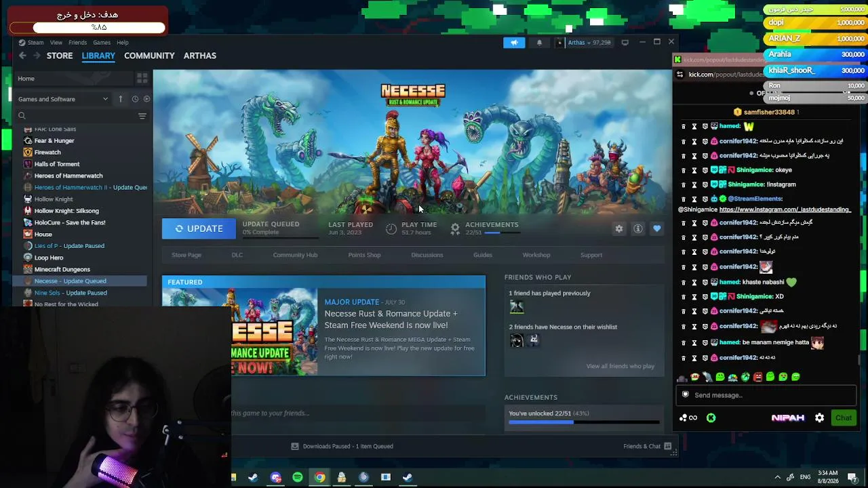Open Necesse Store Page link
This screenshot has height=488, width=868.
pyautogui.click(x=186, y=255)
